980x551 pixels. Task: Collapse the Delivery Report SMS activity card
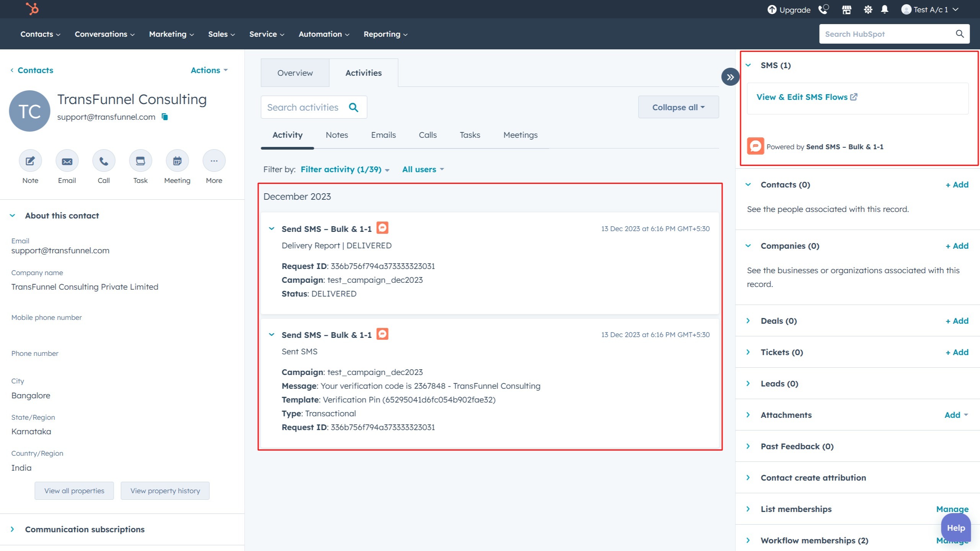pyautogui.click(x=271, y=229)
